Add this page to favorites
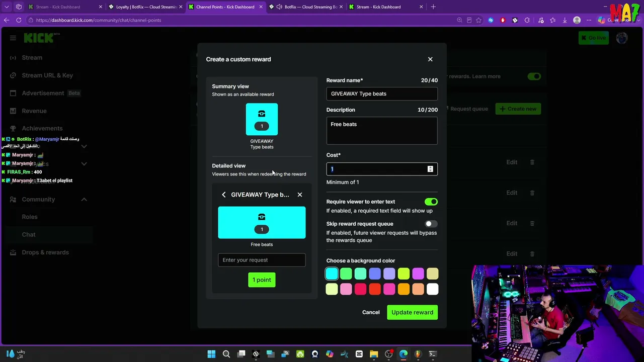The height and width of the screenshot is (362, 644). click(x=478, y=20)
